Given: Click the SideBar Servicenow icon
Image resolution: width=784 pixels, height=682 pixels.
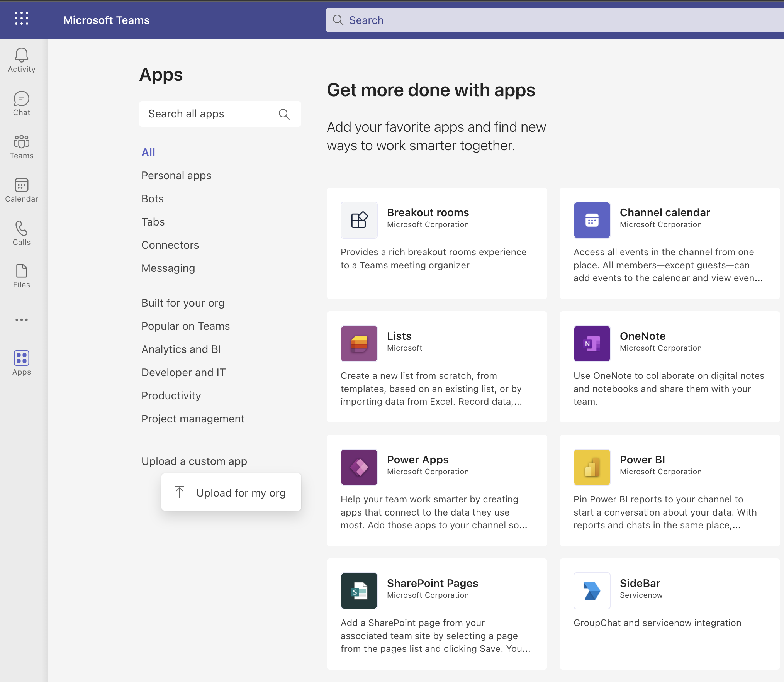Looking at the screenshot, I should (x=592, y=591).
